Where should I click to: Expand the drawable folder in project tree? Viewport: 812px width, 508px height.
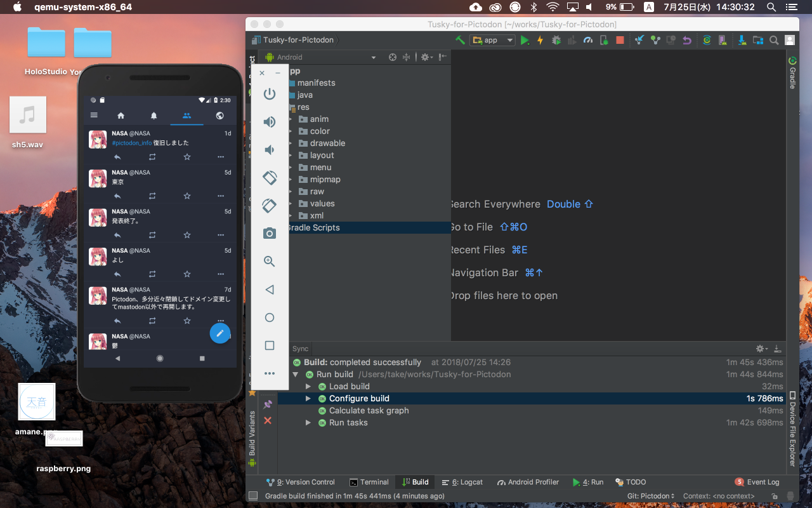pyautogui.click(x=291, y=144)
